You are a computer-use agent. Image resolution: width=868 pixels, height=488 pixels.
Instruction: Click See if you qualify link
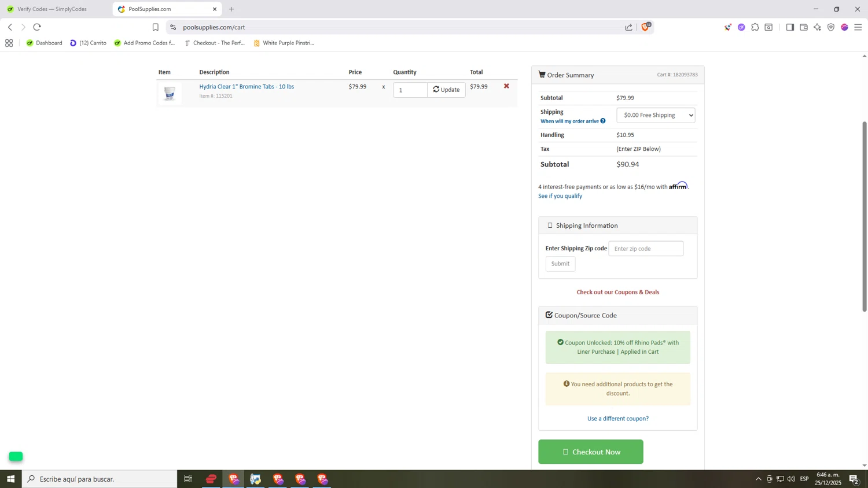560,196
